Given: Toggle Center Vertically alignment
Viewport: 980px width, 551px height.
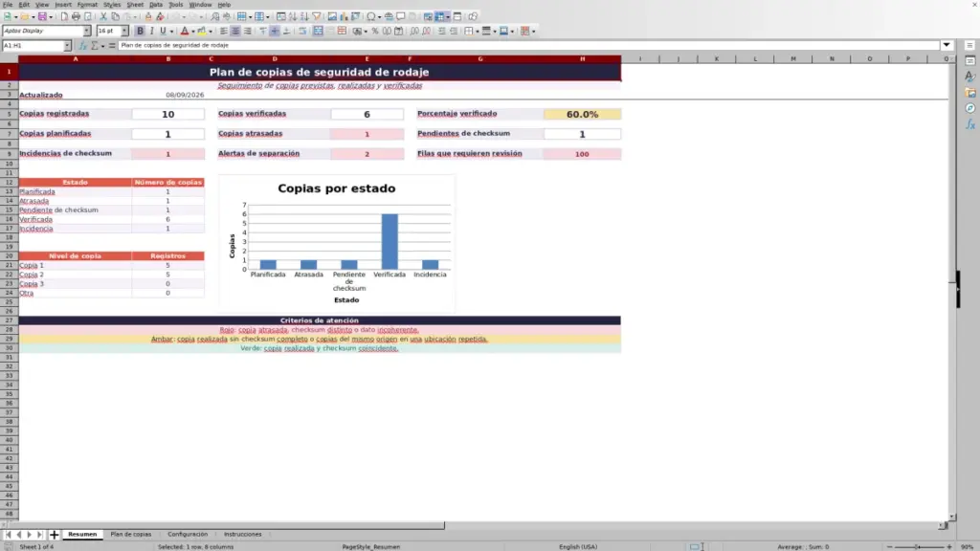Looking at the screenshot, I should [275, 31].
